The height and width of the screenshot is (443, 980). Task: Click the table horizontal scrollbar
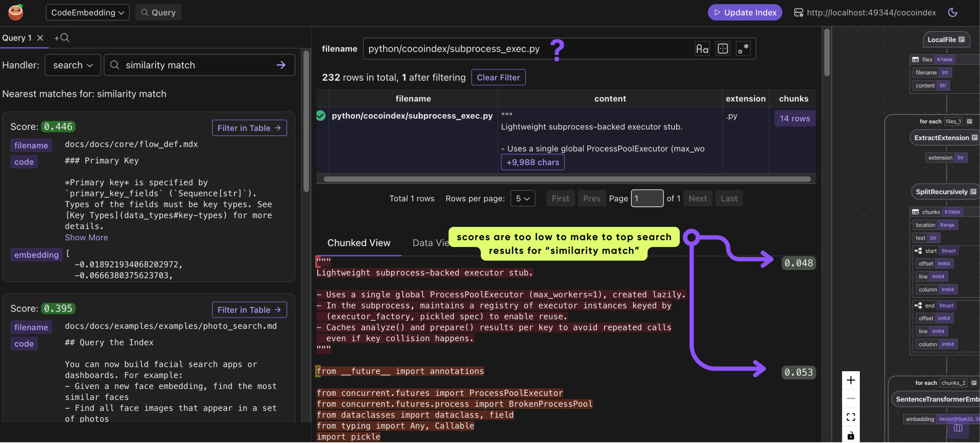pyautogui.click(x=567, y=179)
